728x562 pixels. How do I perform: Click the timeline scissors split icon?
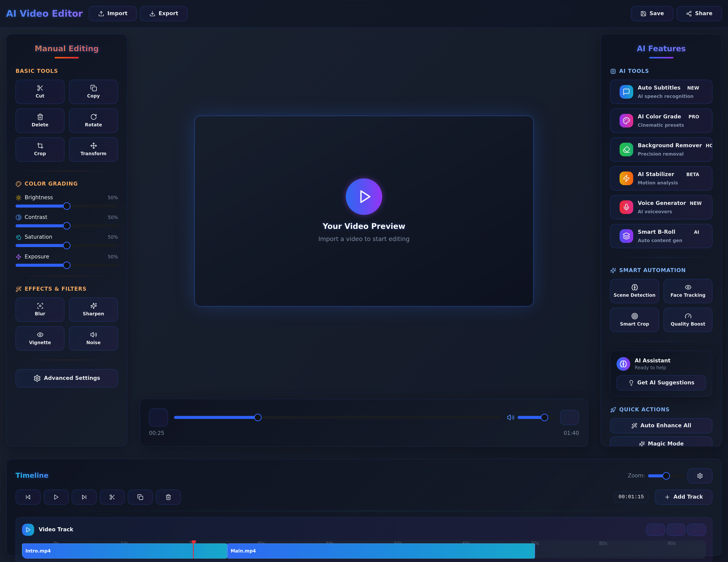point(112,497)
